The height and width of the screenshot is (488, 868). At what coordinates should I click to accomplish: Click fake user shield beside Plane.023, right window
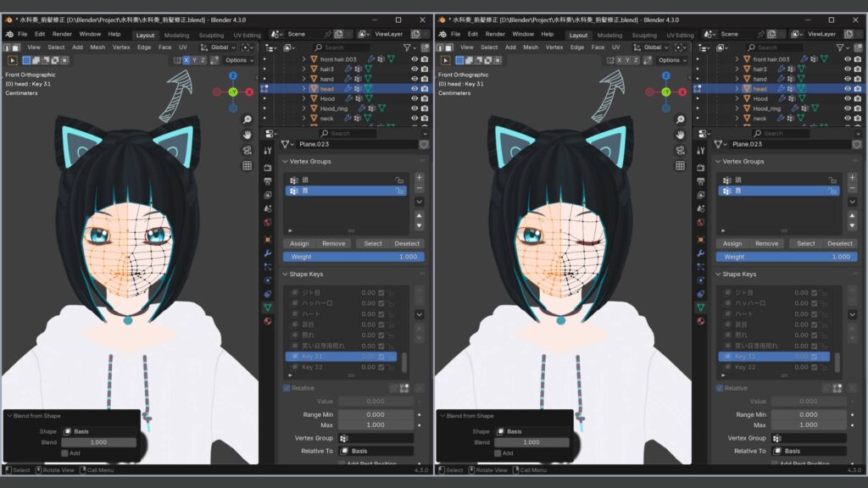tap(856, 144)
